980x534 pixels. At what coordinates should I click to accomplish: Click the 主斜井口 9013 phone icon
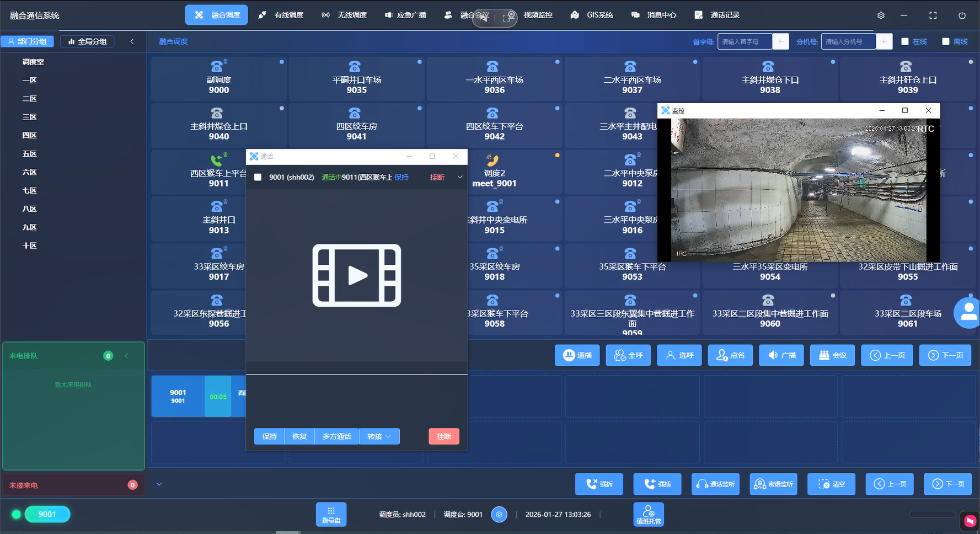pos(217,206)
